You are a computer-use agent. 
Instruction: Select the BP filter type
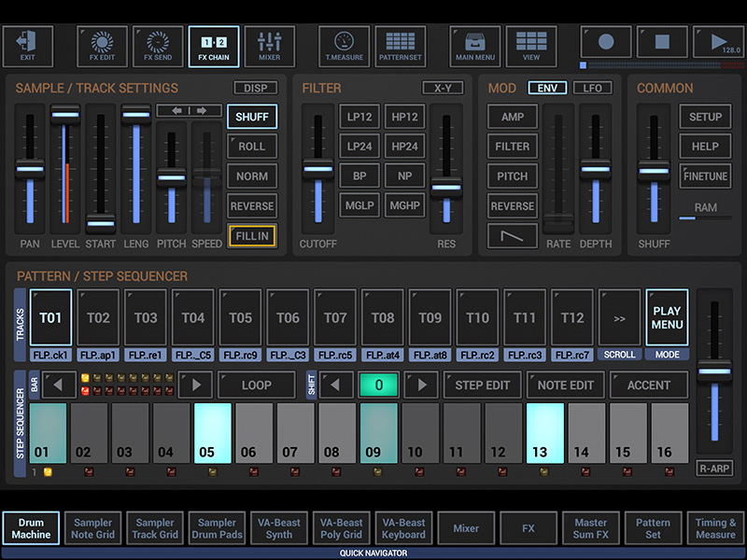(x=359, y=176)
